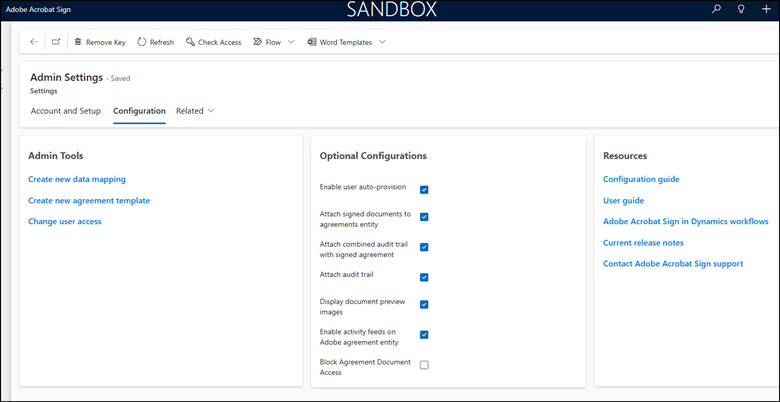The width and height of the screenshot is (780, 402).
Task: Open Adobe Acrobat Sign in Dynamics workflows
Action: click(686, 221)
